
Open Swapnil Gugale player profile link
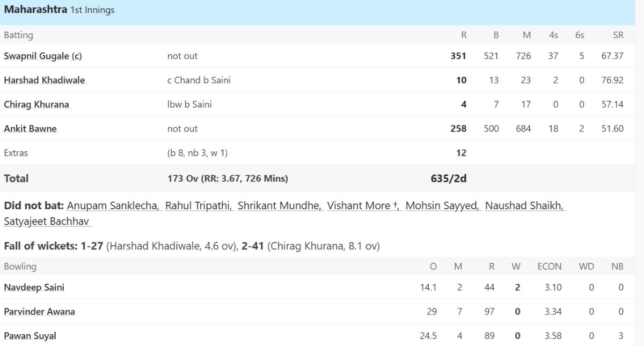[x=43, y=56]
